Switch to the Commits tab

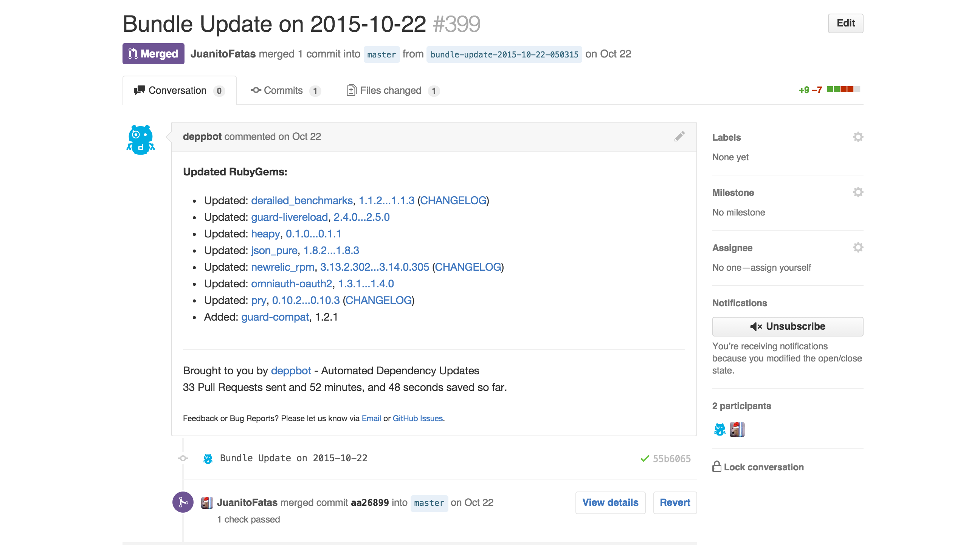(x=285, y=90)
